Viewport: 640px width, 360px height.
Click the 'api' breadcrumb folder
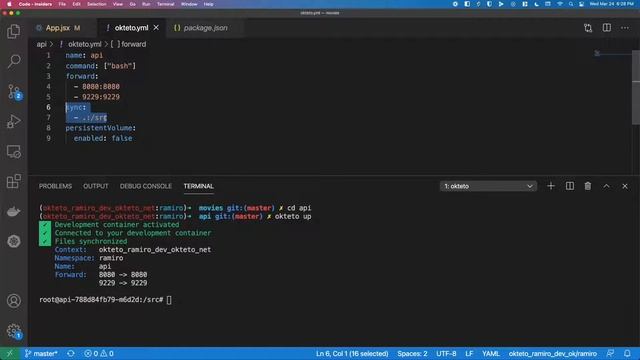point(42,44)
